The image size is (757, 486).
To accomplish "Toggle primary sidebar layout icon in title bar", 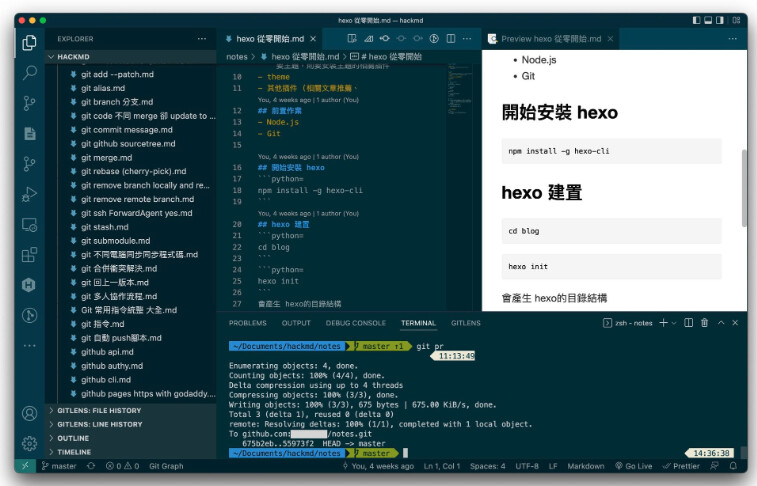I will point(697,20).
